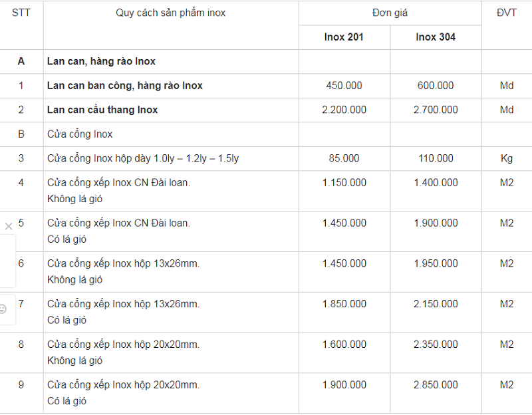Select the 110.000 price cell

tap(436, 158)
